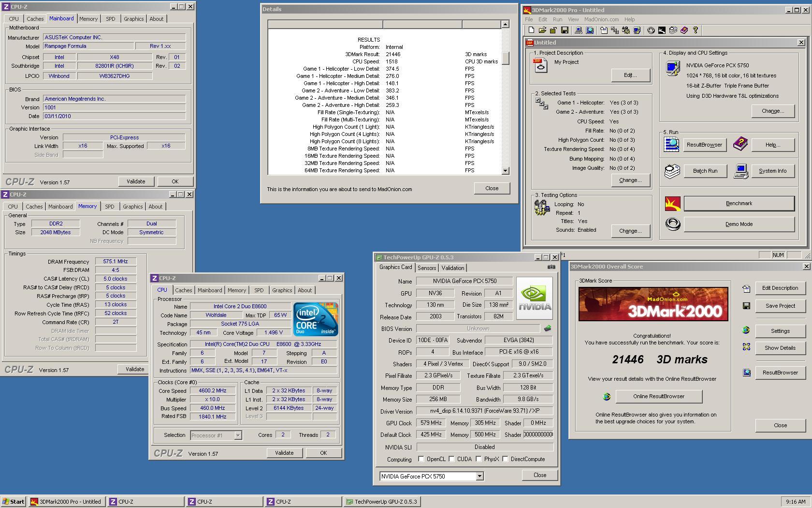This screenshot has height=508, width=812.
Task: Click the ResultBrowser magnifier icon in 3DMark toolbar
Action: (x=590, y=30)
